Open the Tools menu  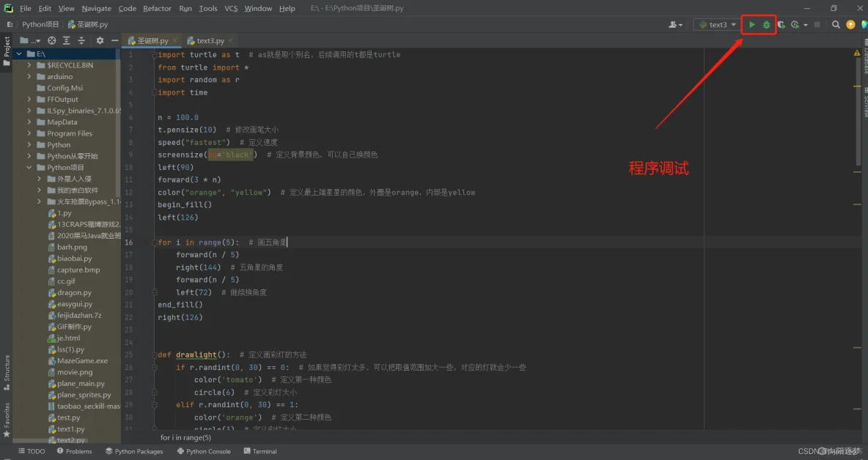point(208,8)
